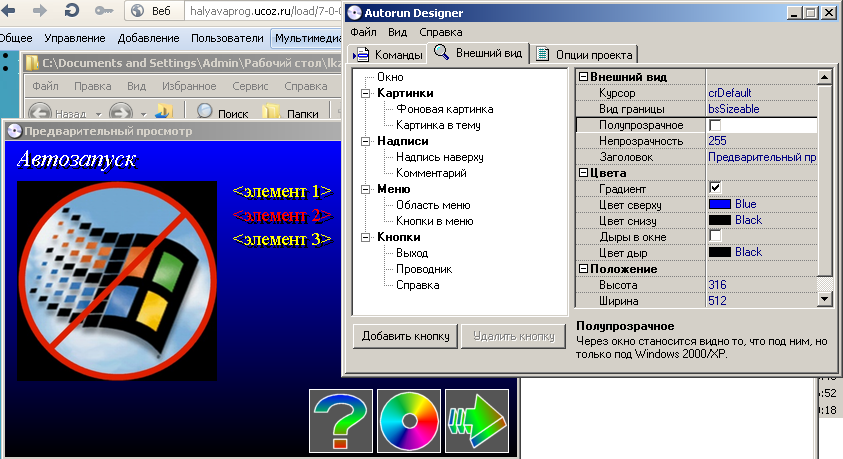
Task: Select the Фоновая картинка tree item
Action: pos(445,109)
